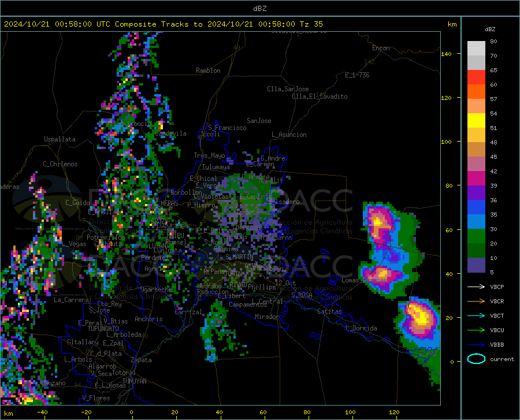Click the Ugarteche label
Viewport: 520px width, 420px height.
point(156,289)
